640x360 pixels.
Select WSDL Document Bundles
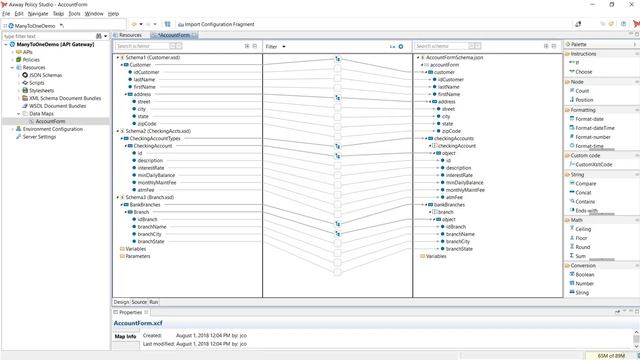[x=57, y=106]
